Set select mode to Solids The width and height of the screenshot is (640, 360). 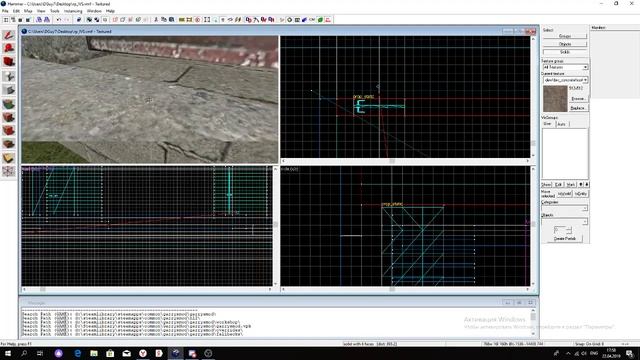[x=564, y=52]
